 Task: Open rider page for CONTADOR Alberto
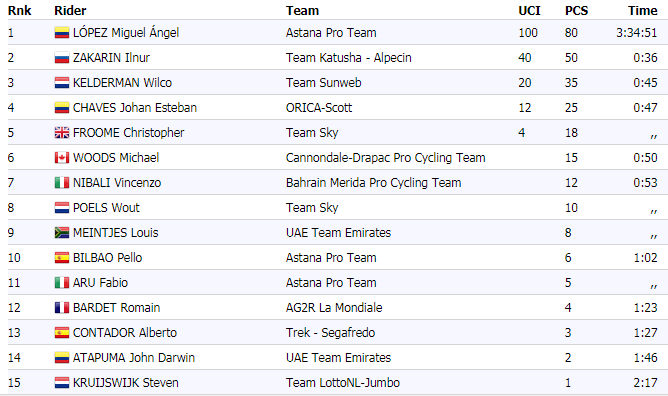(125, 333)
